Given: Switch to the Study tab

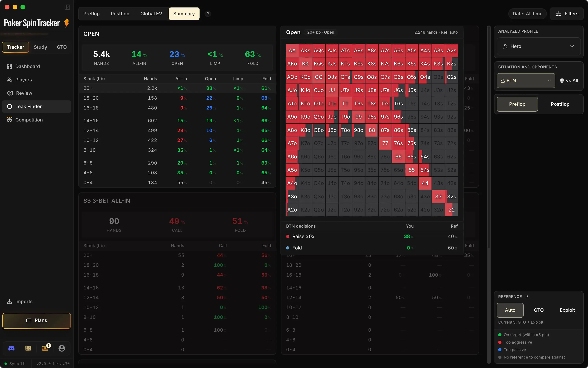Looking at the screenshot, I should point(40,47).
